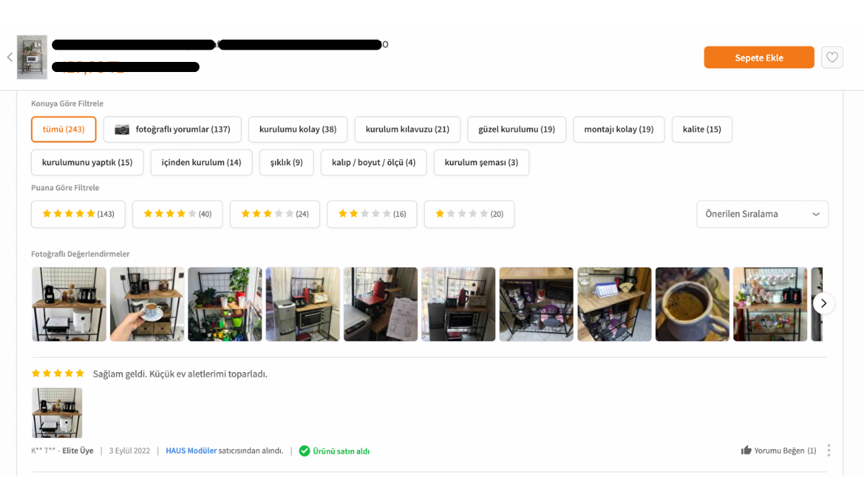The image size is (864, 504).
Task: Open the HAUS Modüler seller link
Action: tap(191, 451)
